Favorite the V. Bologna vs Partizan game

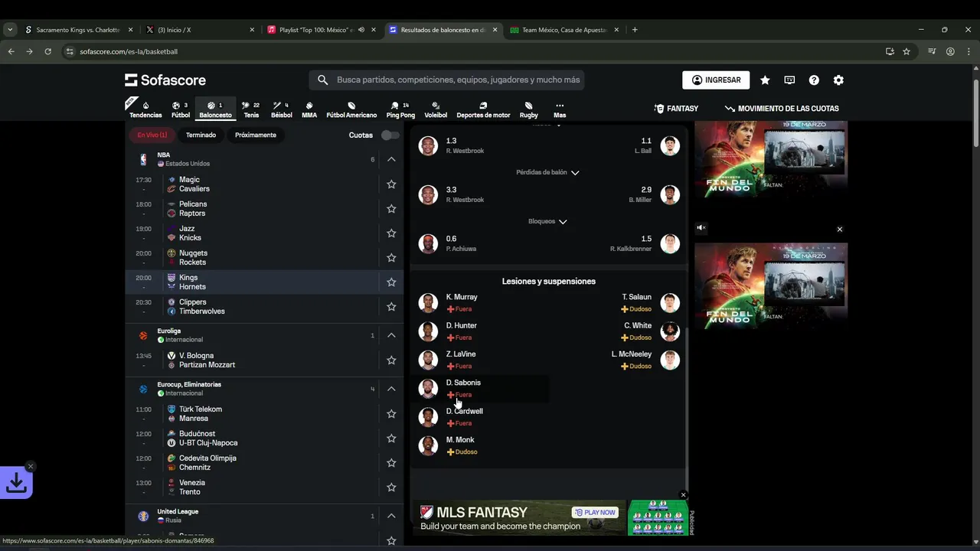pyautogui.click(x=391, y=360)
